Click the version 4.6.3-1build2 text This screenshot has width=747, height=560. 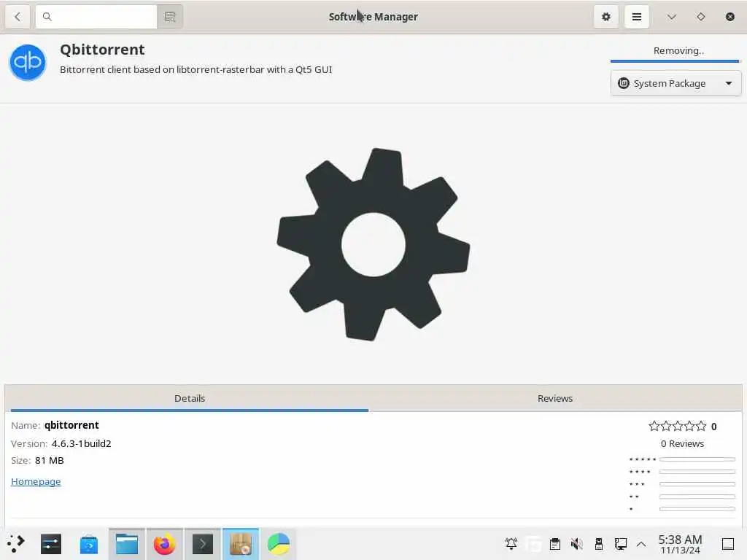[x=82, y=444]
